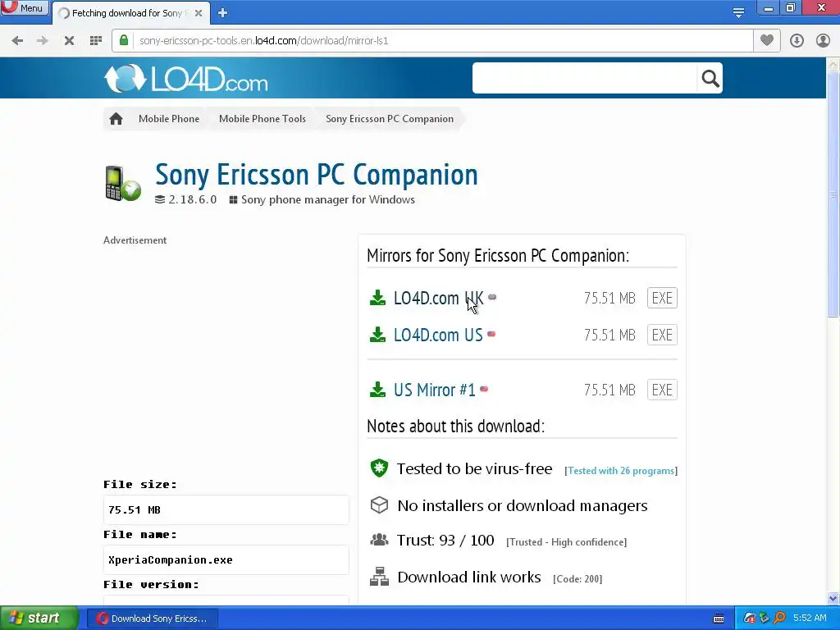Click EXE badge for LO4D.com US

(662, 335)
